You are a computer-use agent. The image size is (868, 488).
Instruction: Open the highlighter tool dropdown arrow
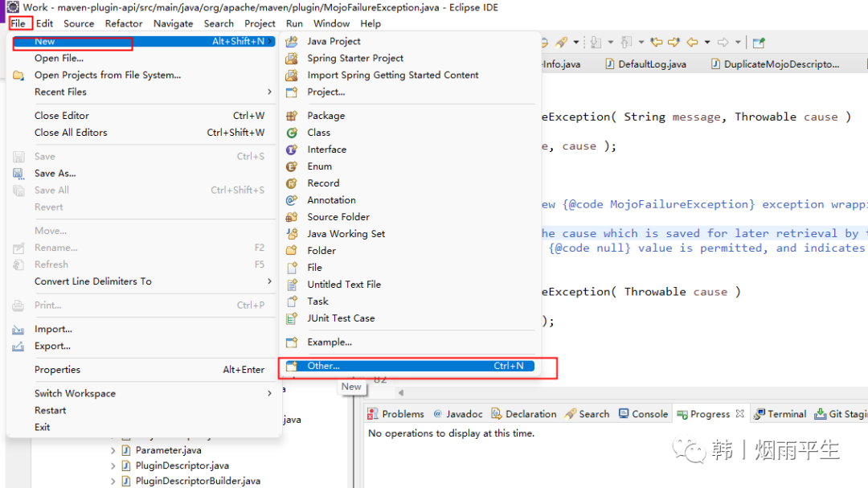tap(575, 42)
